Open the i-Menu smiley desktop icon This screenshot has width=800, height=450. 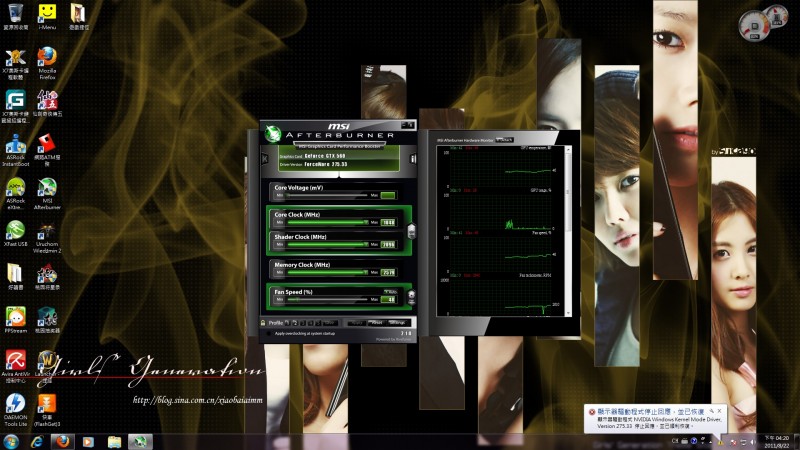tap(47, 17)
